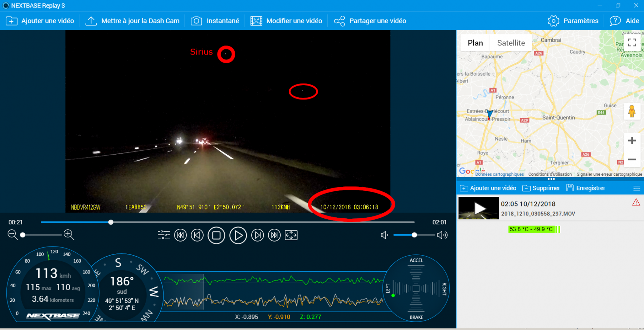Mute the audio with speaker icon
Image resolution: width=644 pixels, height=330 pixels.
point(385,235)
